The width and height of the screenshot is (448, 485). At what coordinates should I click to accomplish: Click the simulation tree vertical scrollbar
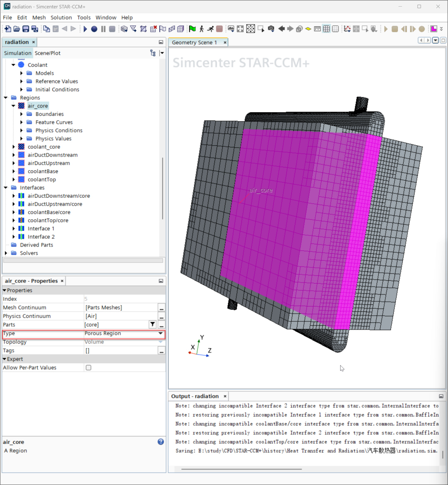(x=163, y=189)
